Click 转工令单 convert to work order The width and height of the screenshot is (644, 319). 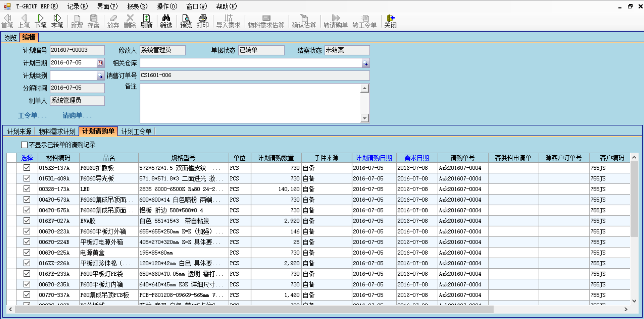(x=364, y=21)
